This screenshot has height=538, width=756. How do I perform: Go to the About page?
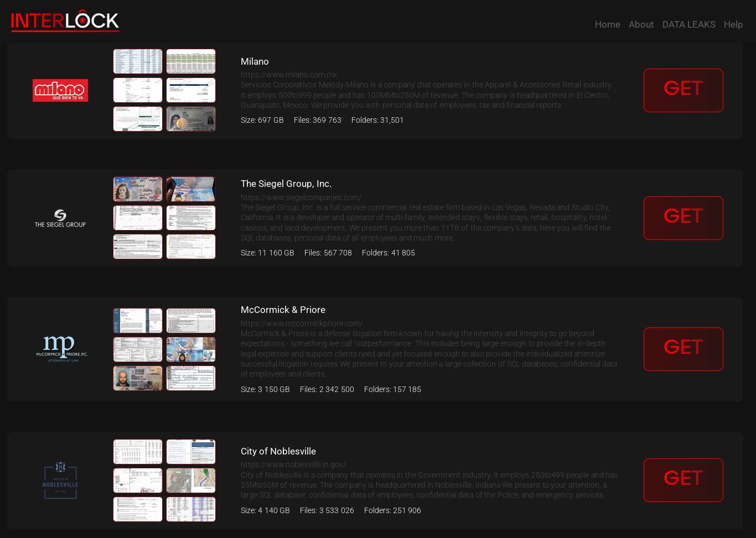pos(641,24)
